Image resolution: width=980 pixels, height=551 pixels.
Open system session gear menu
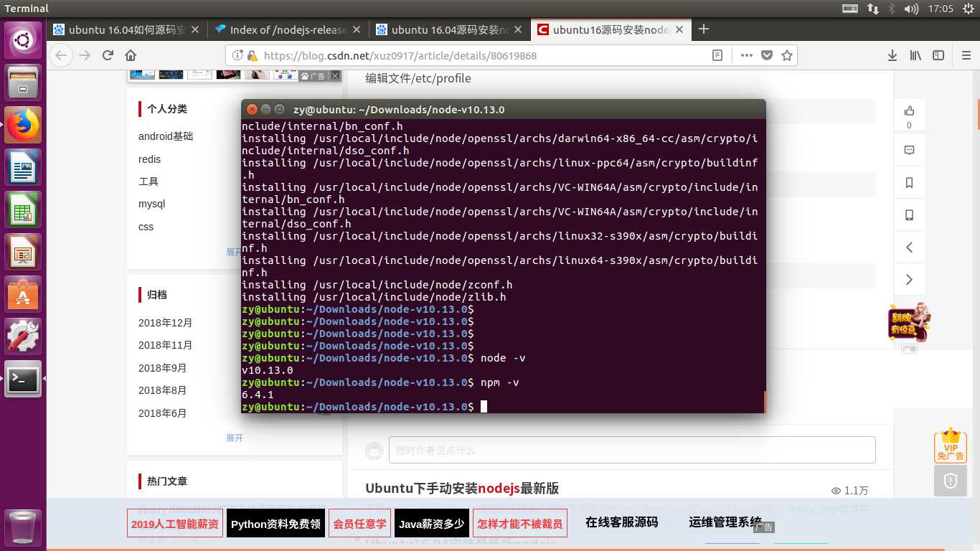967,9
